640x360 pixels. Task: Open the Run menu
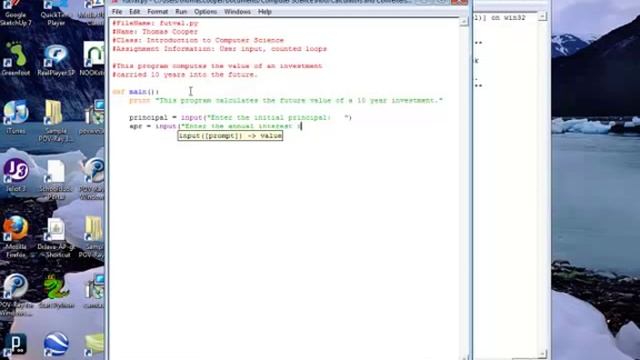tap(181, 12)
